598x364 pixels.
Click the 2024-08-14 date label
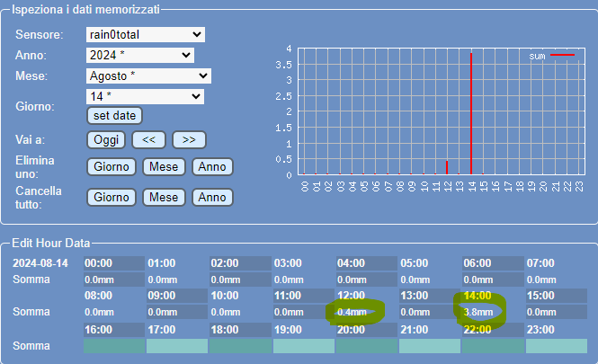click(x=40, y=263)
